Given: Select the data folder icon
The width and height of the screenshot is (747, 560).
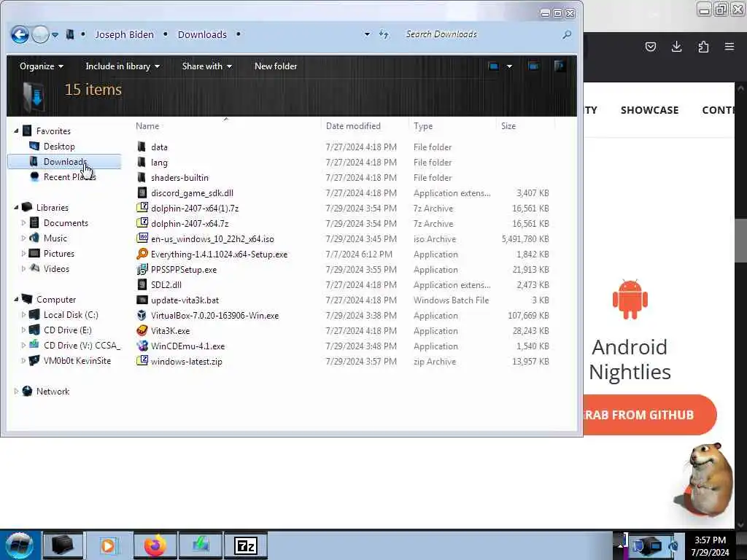Looking at the screenshot, I should [x=142, y=147].
